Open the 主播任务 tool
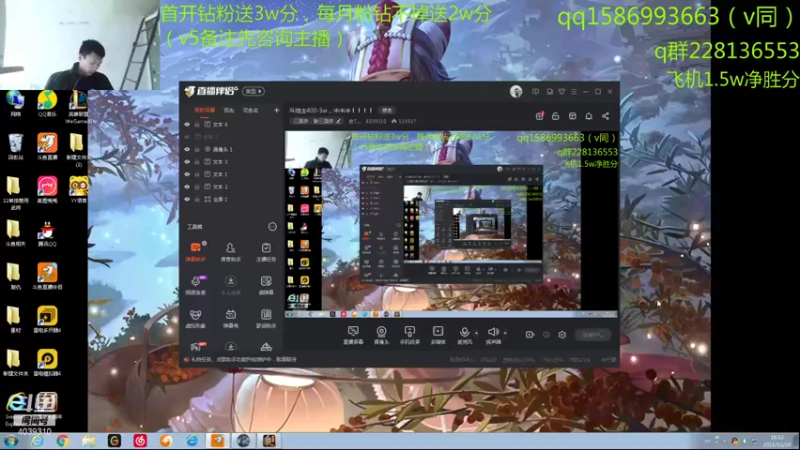The width and height of the screenshot is (800, 450). point(266,252)
